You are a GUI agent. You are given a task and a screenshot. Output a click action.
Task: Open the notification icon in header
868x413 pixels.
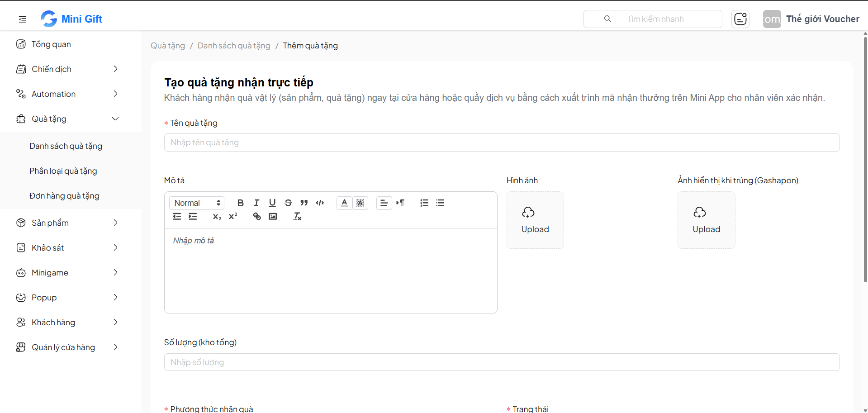740,19
